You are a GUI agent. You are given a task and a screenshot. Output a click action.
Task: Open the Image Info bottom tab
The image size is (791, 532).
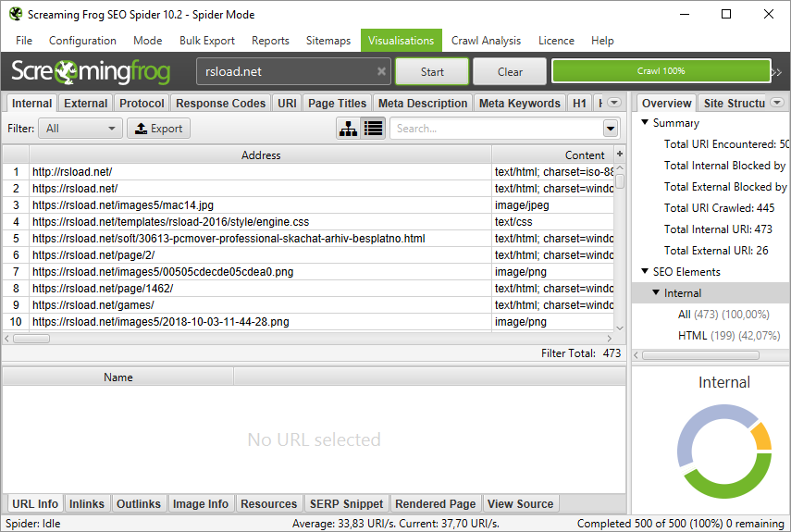pos(200,503)
